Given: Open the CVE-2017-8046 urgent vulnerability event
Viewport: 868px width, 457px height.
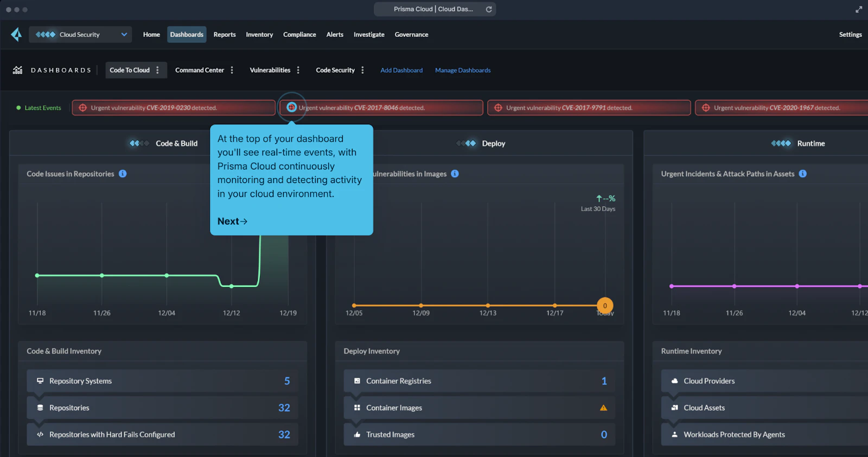Looking at the screenshot, I should click(x=381, y=107).
